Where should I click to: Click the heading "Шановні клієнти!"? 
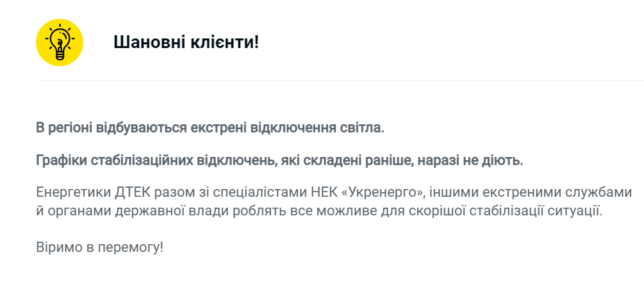click(186, 43)
